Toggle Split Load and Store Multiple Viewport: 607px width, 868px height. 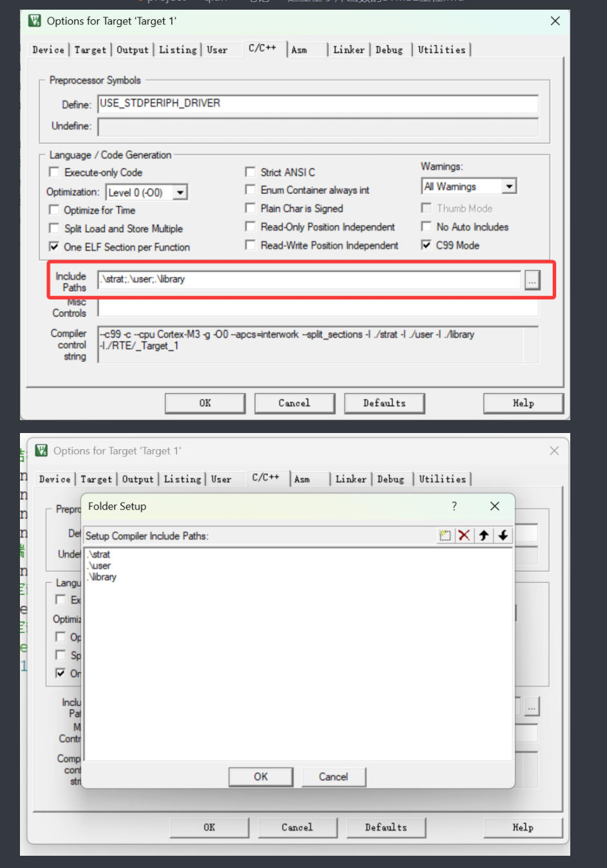[54, 228]
